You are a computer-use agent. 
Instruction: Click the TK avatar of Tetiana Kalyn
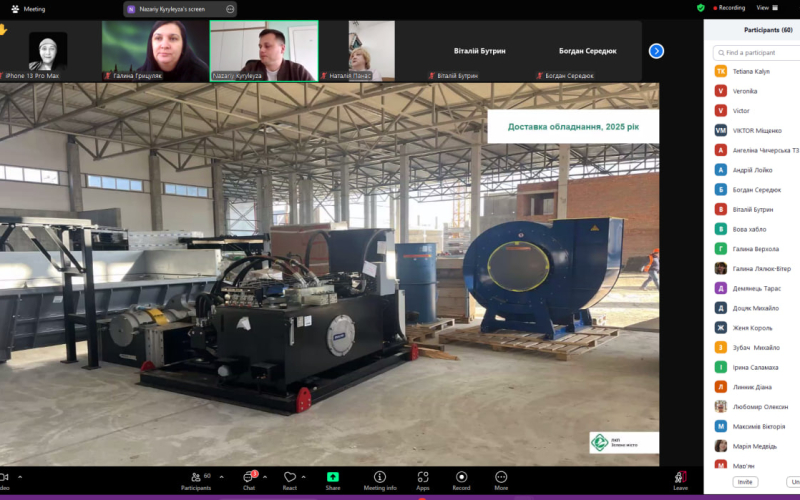[x=720, y=71]
